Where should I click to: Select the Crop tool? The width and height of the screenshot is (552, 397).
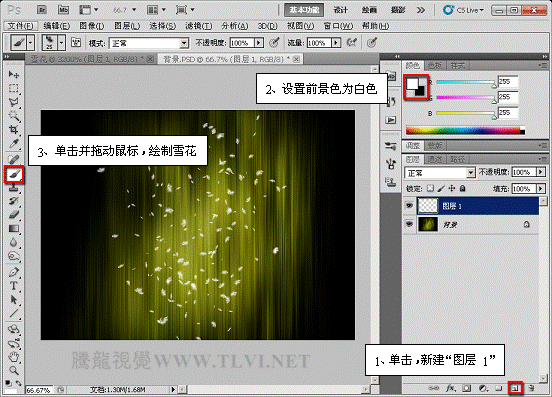point(14,130)
